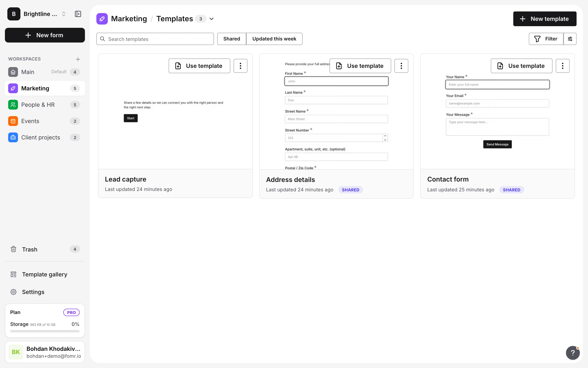Click the PRO plan badge
This screenshot has width=588, height=368.
[71, 312]
